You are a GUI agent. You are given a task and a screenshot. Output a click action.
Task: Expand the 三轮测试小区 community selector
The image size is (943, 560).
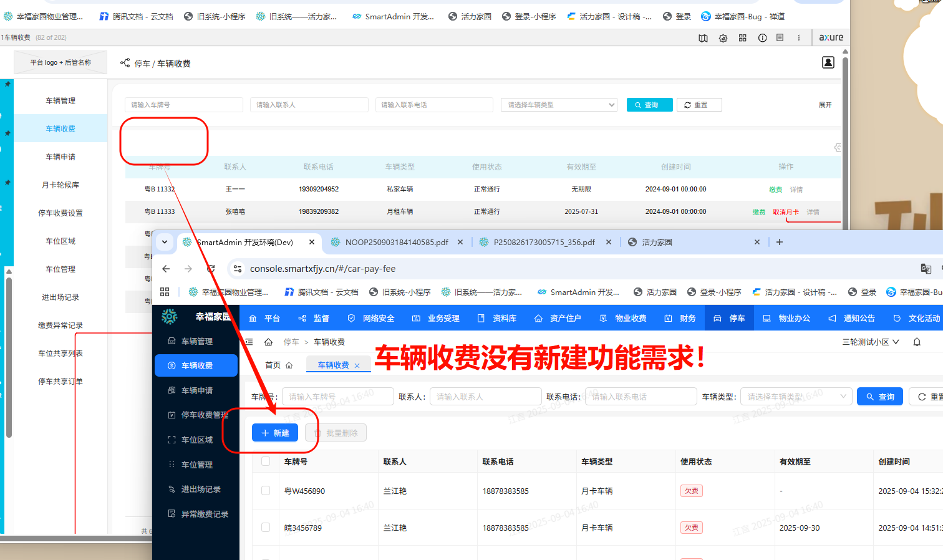[870, 342]
